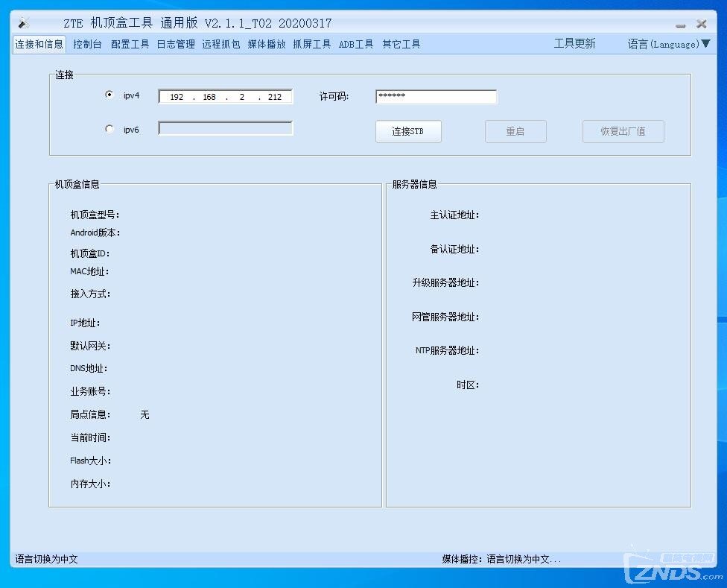Click the 接入方式 label
This screenshot has width=727, height=588.
(90, 294)
